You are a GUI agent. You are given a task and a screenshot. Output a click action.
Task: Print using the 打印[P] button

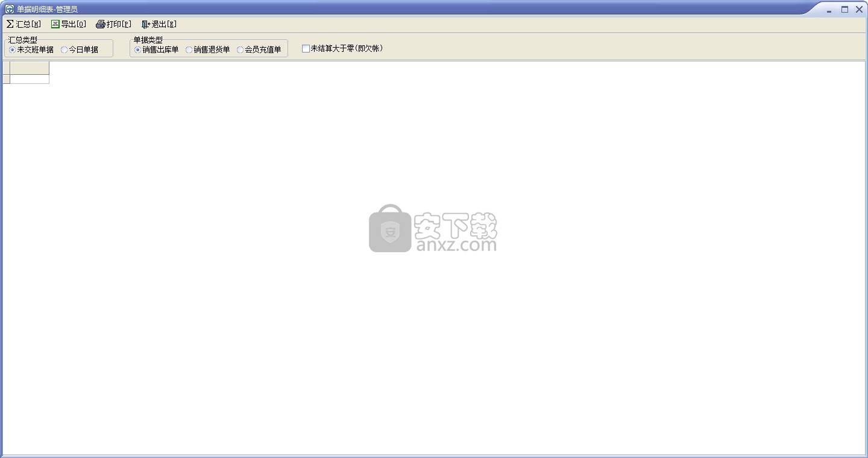point(113,24)
